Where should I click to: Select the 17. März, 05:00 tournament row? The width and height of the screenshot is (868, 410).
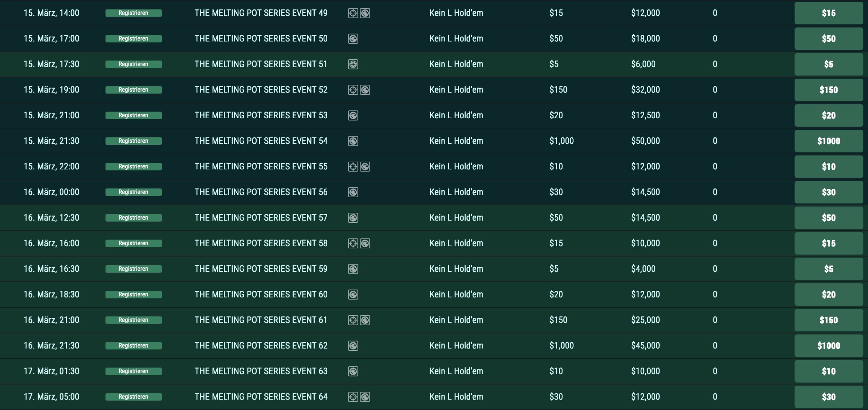pyautogui.click(x=51, y=397)
